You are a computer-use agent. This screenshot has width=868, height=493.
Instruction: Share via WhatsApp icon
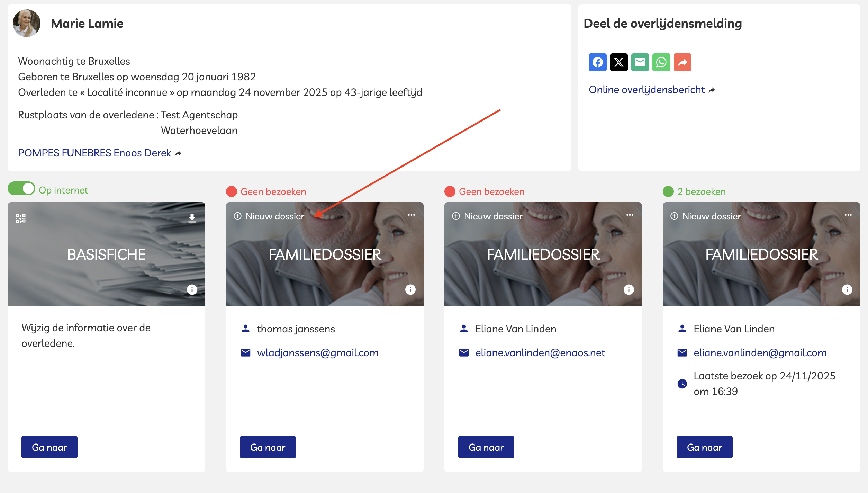tap(661, 62)
